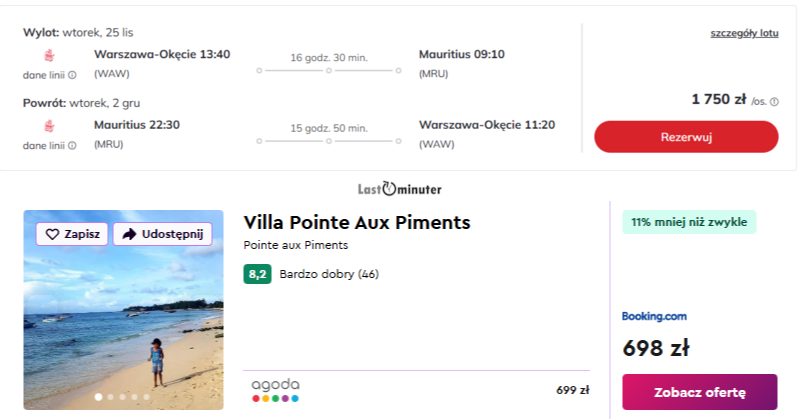Select the second photo carousel dot

click(x=110, y=397)
